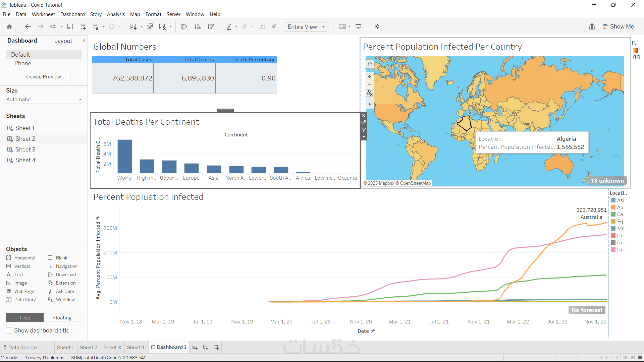Open the Entire View fit dropdown
Screen dimensions: 644x362
click(323, 27)
